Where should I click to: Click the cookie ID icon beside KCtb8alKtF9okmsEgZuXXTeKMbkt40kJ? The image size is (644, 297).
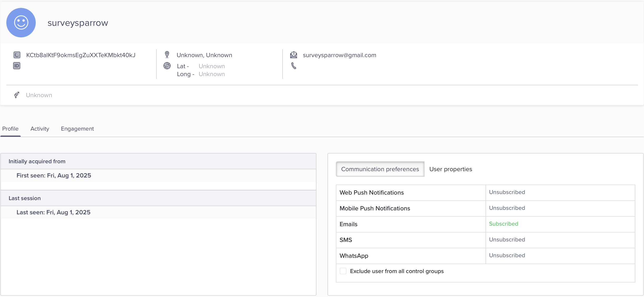[17, 55]
